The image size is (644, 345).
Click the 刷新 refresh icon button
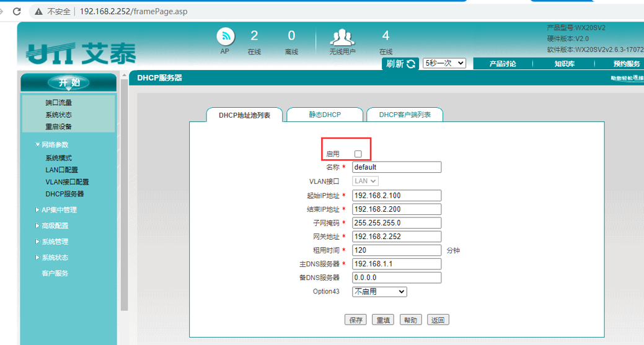pos(401,64)
